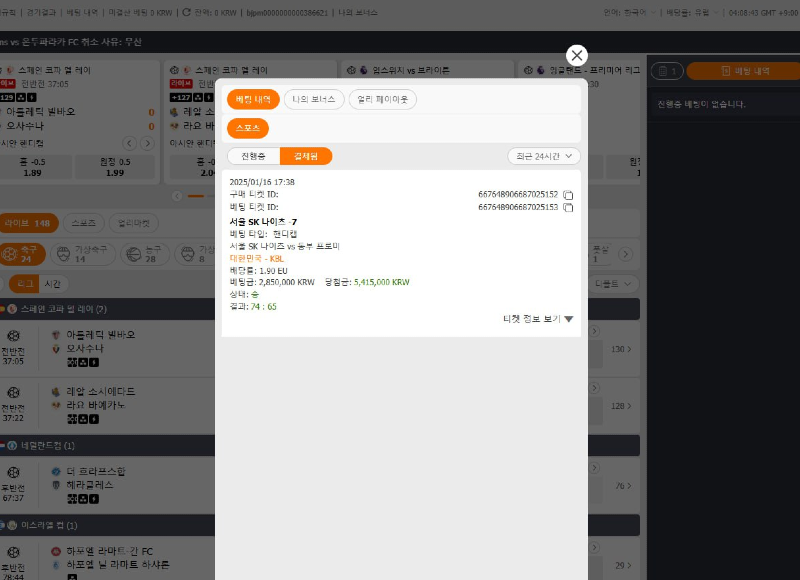This screenshot has width=800, height=580.
Task: Copy the purchase ticket ID (구매 티켓 ID)
Action: [x=567, y=195]
